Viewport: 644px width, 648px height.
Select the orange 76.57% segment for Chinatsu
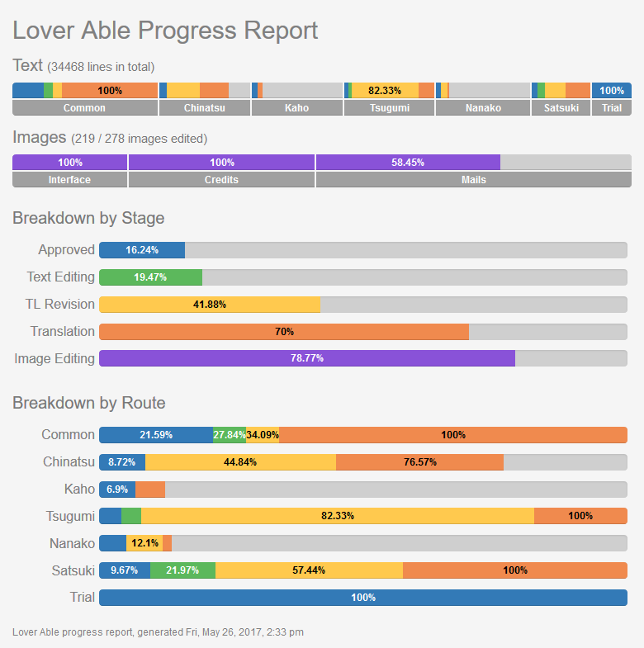click(x=419, y=462)
